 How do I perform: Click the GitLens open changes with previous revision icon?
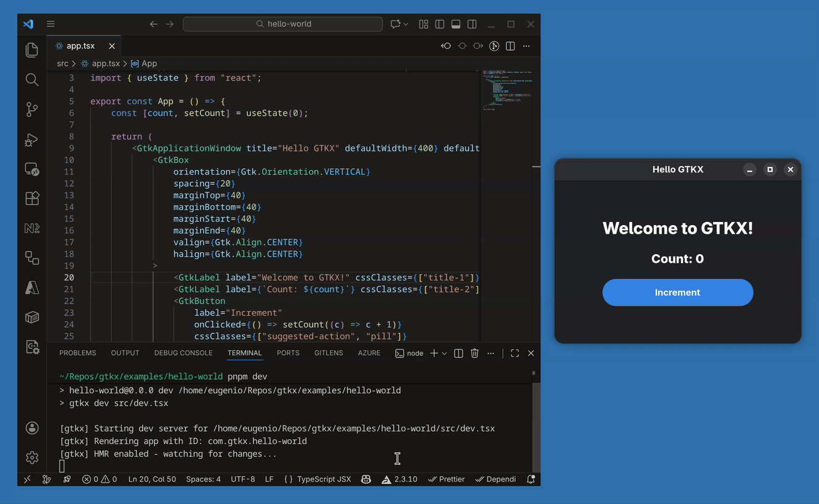445,46
